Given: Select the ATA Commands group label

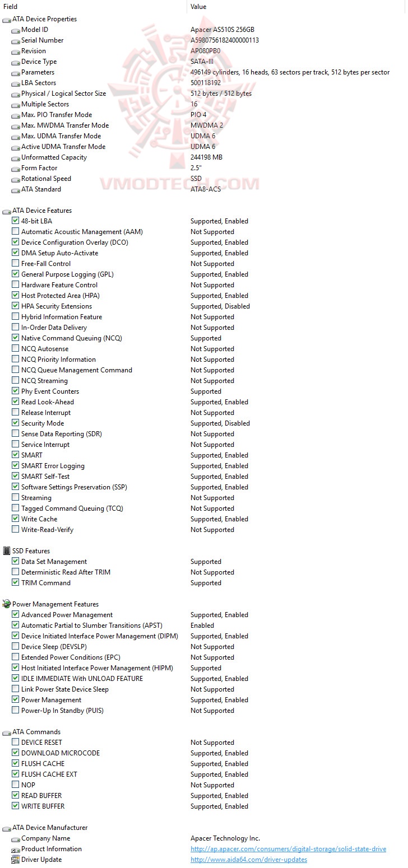Looking at the screenshot, I should coord(36,732).
